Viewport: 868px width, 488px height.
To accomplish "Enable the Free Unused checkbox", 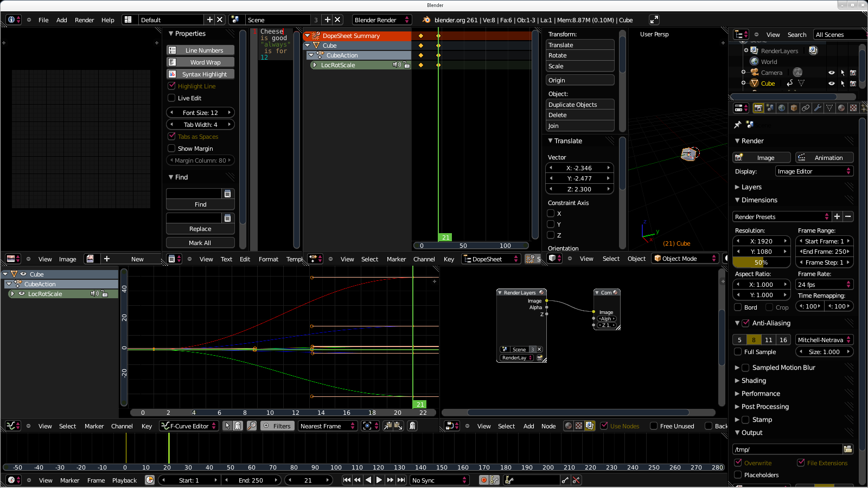I will coord(654,426).
